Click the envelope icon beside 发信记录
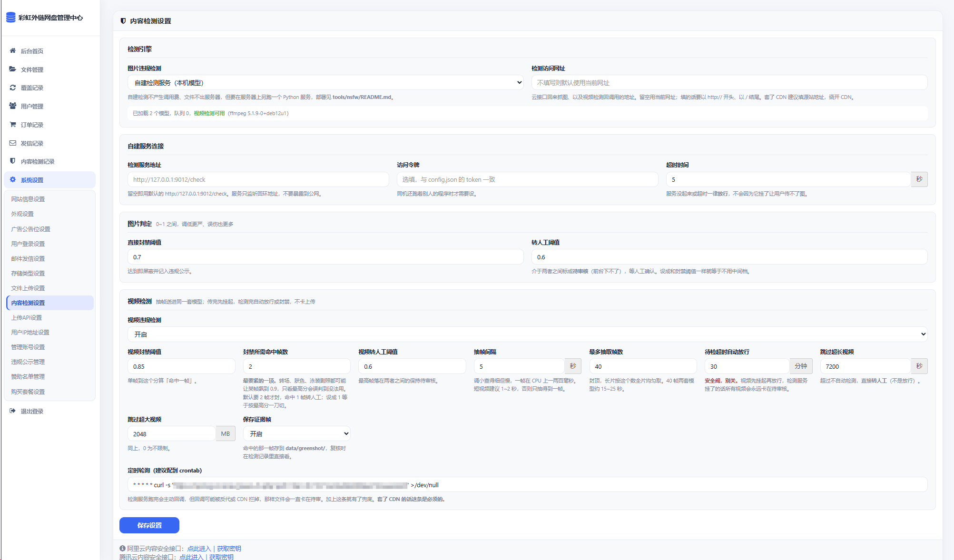Image resolution: width=954 pixels, height=560 pixels. coord(13,143)
